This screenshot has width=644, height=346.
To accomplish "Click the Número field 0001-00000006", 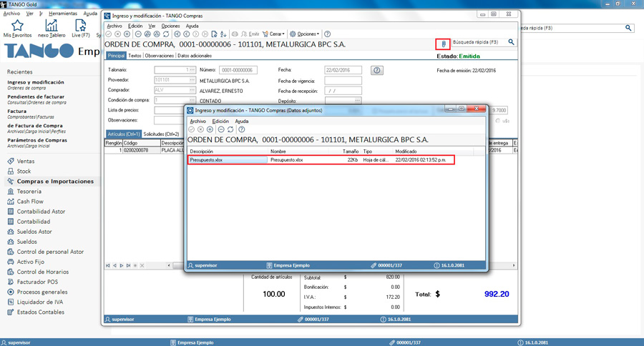I will 238,70.
